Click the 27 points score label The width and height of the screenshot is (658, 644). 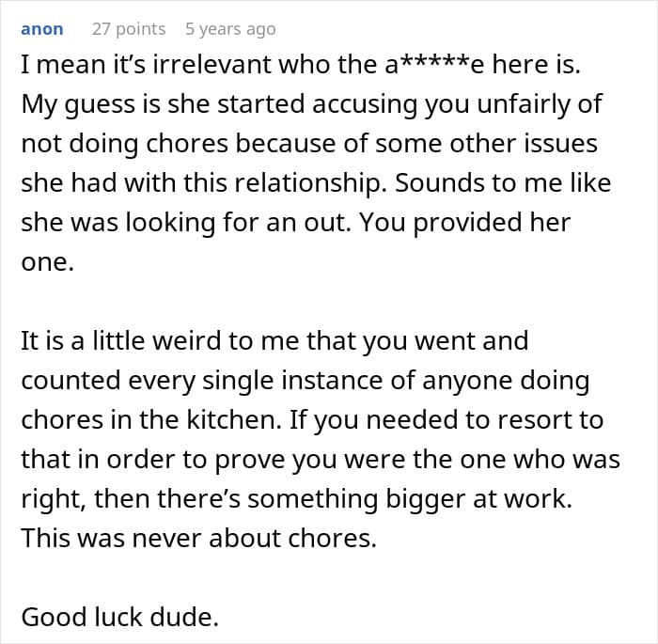[128, 29]
